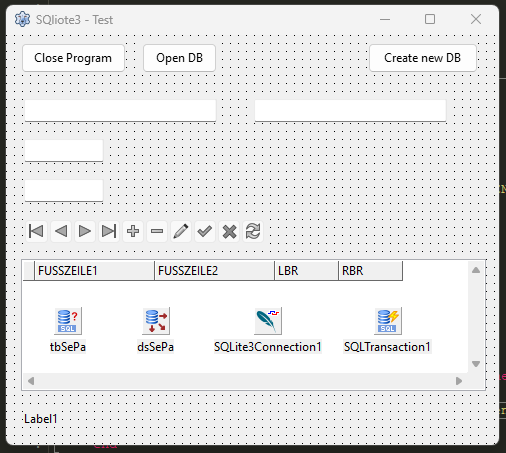Click the Open DB button
The height and width of the screenshot is (453, 506).
(179, 58)
